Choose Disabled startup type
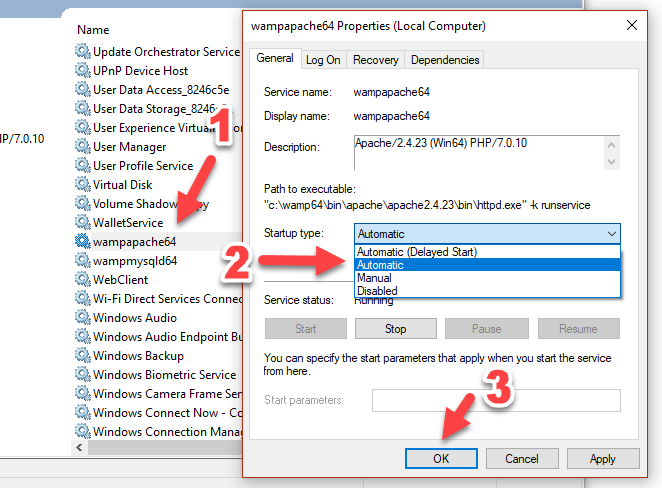662x488 pixels. tap(487, 291)
